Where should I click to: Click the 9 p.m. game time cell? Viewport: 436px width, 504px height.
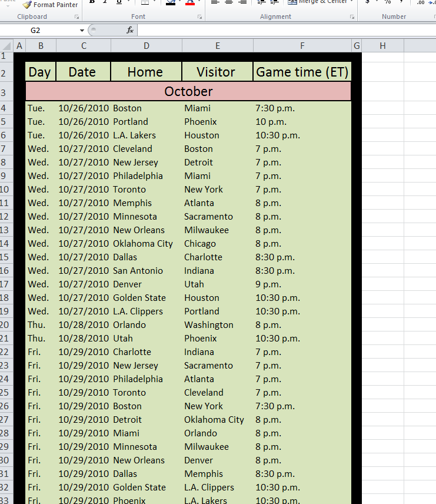(302, 284)
